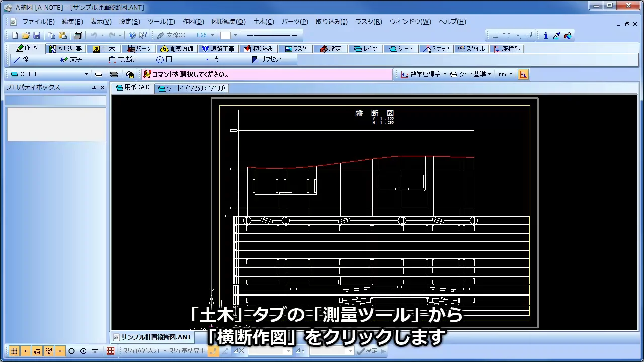Apply attributes with the paint bucket icon

pyautogui.click(x=568, y=35)
